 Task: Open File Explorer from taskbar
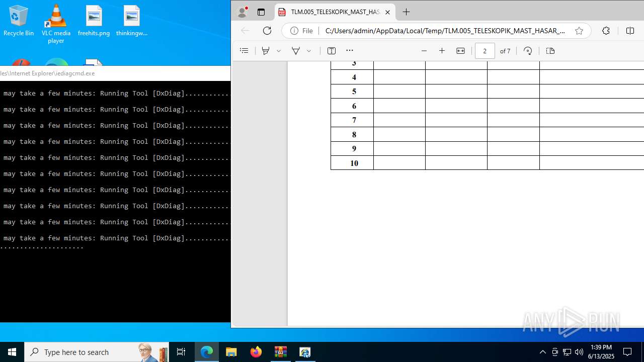click(x=231, y=352)
